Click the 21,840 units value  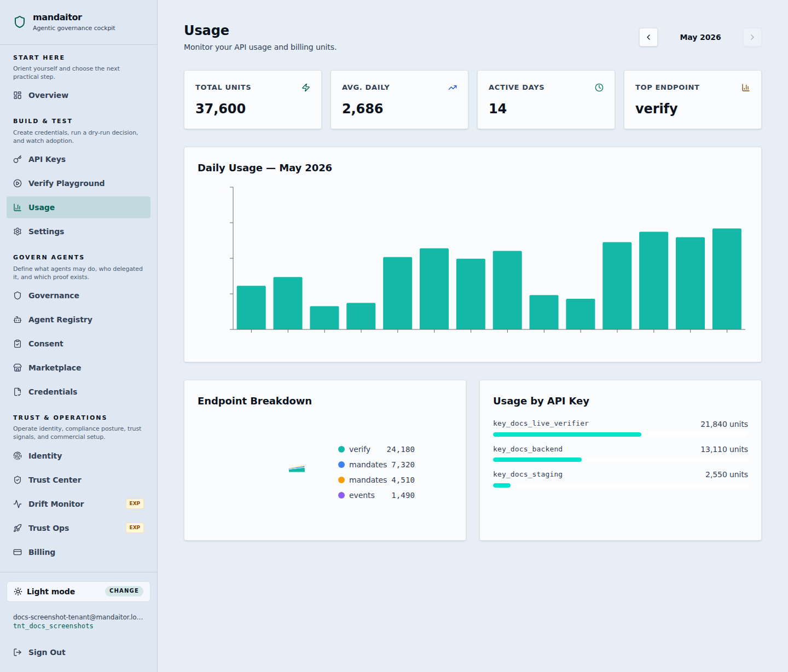click(724, 424)
